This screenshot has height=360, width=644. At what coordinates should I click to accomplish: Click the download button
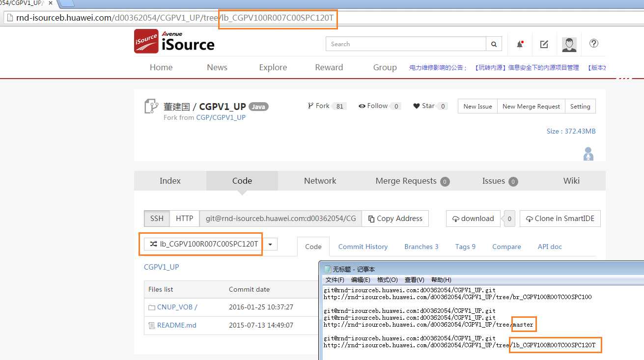click(x=473, y=219)
